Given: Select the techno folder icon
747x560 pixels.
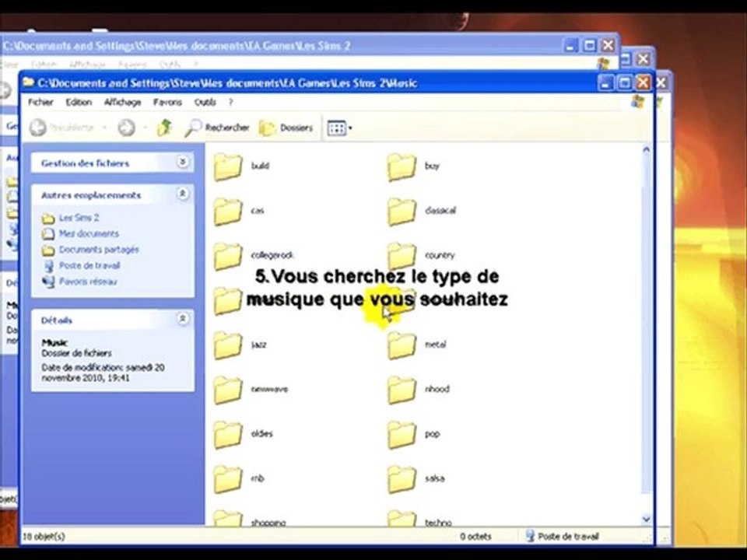Looking at the screenshot, I should (402, 518).
